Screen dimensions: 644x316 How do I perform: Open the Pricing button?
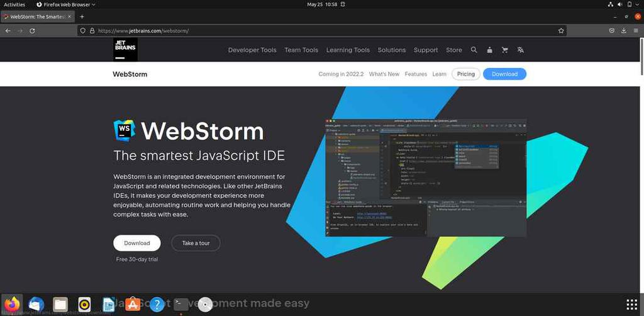click(x=466, y=74)
